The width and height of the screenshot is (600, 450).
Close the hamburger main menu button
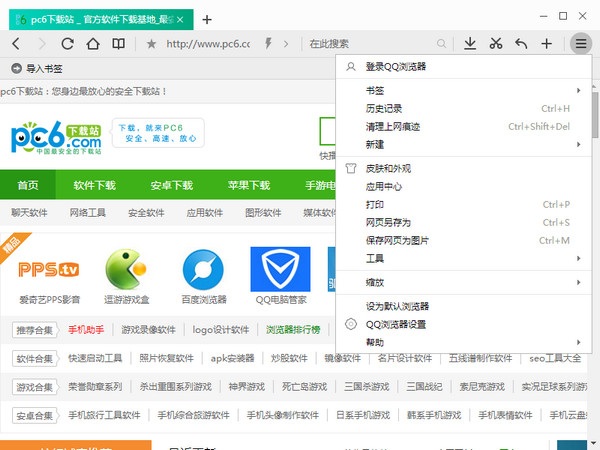[581, 44]
